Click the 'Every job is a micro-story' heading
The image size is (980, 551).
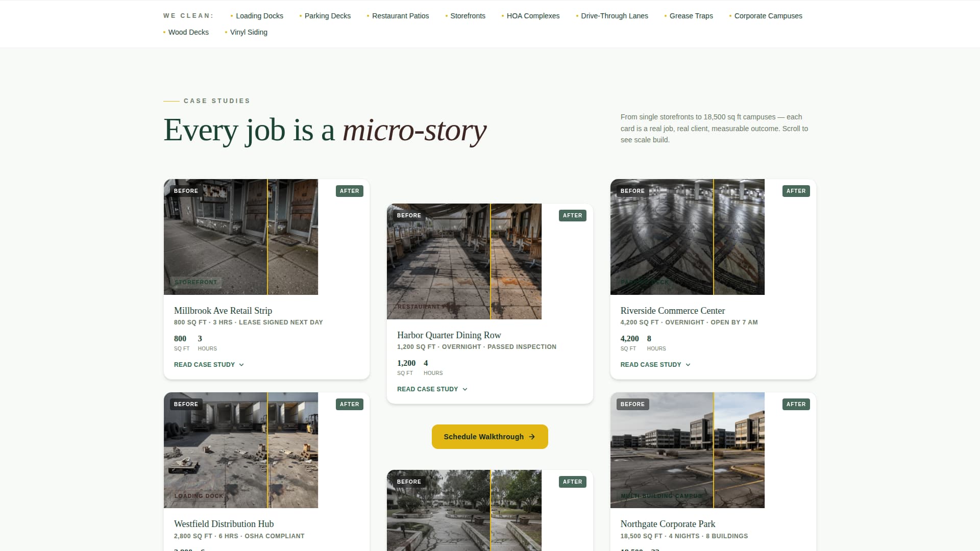pyautogui.click(x=325, y=130)
